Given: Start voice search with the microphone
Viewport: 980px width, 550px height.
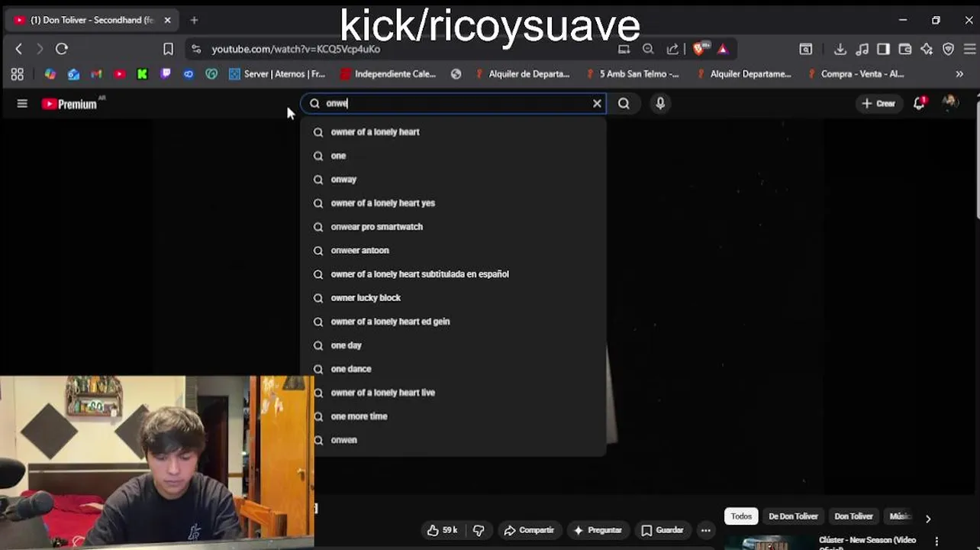Looking at the screenshot, I should pos(660,103).
